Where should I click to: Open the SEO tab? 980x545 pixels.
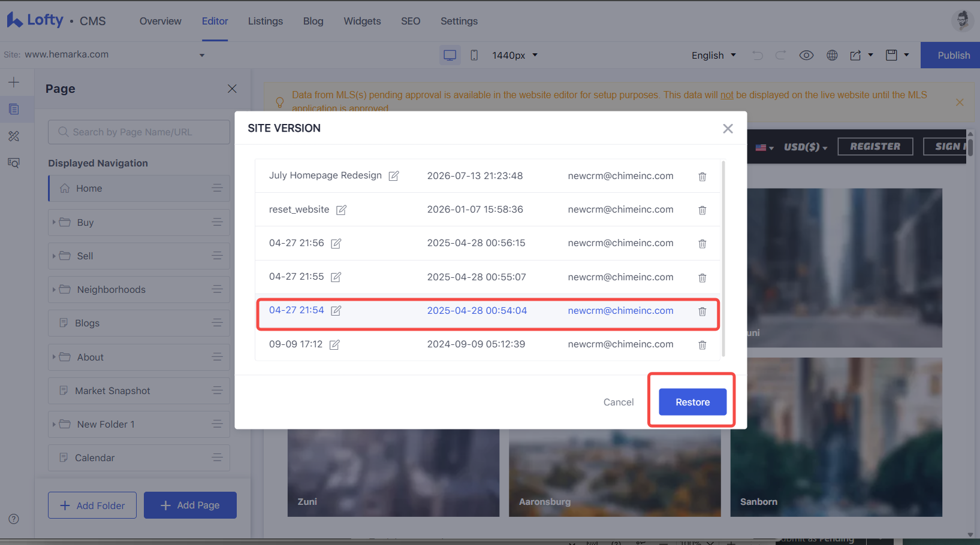coord(411,21)
